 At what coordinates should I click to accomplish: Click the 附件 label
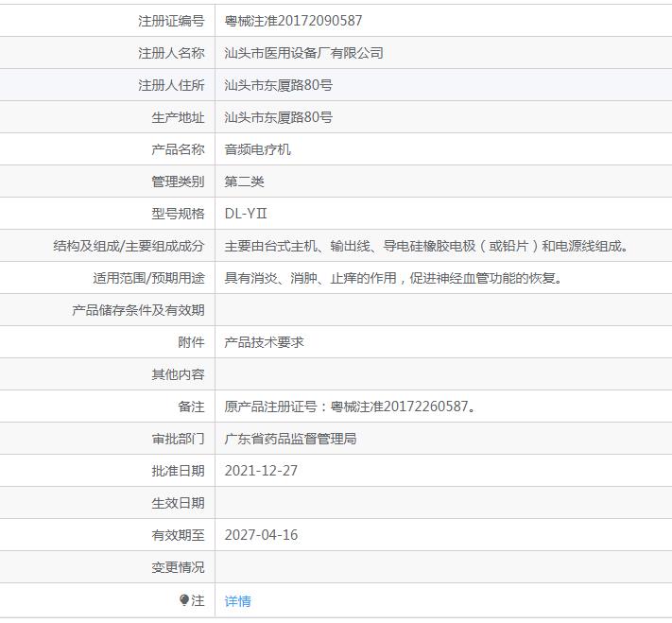tap(191, 342)
